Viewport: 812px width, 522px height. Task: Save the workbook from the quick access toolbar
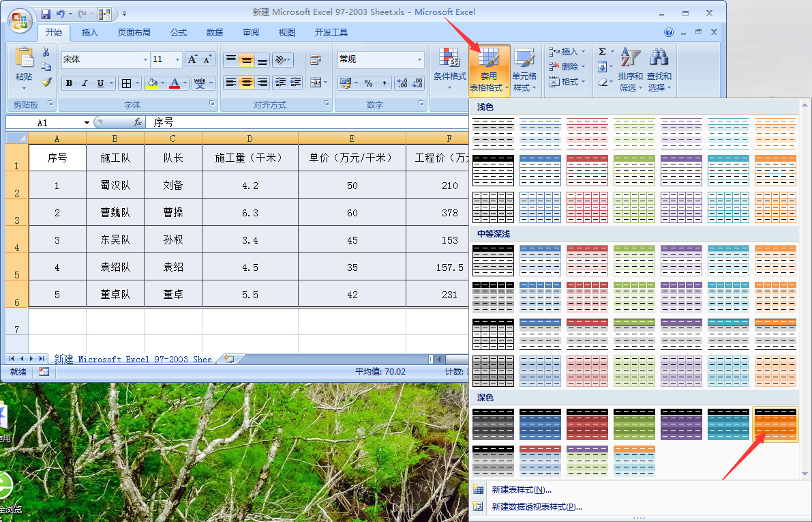tap(46, 14)
